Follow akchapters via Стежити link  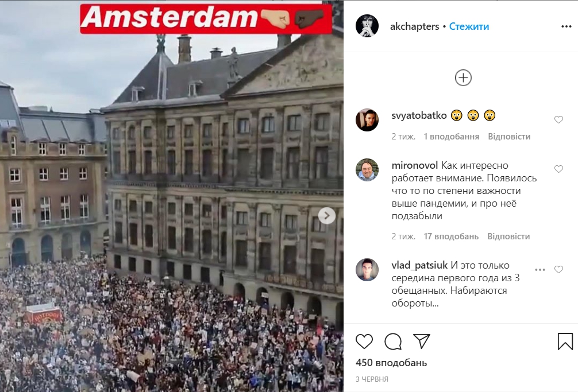click(x=469, y=26)
